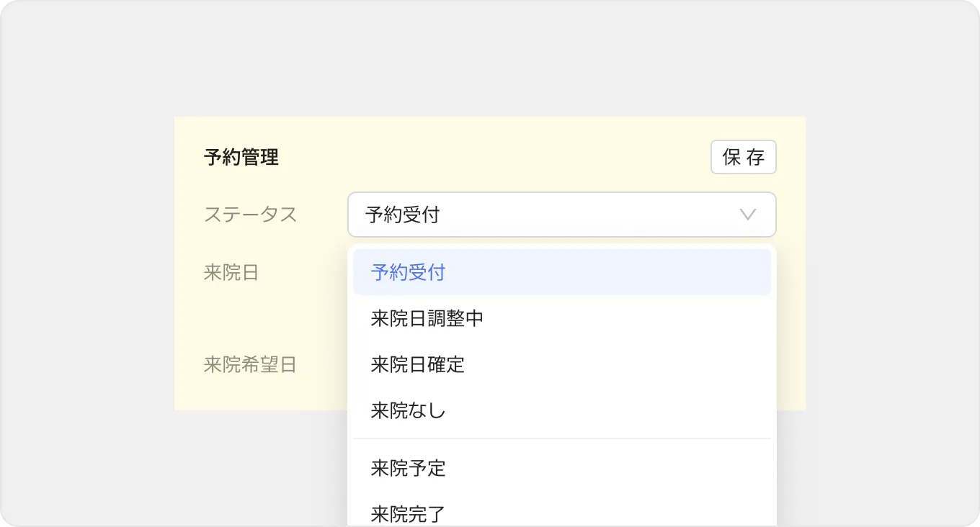Click the divider line above 来院予定

(562, 438)
